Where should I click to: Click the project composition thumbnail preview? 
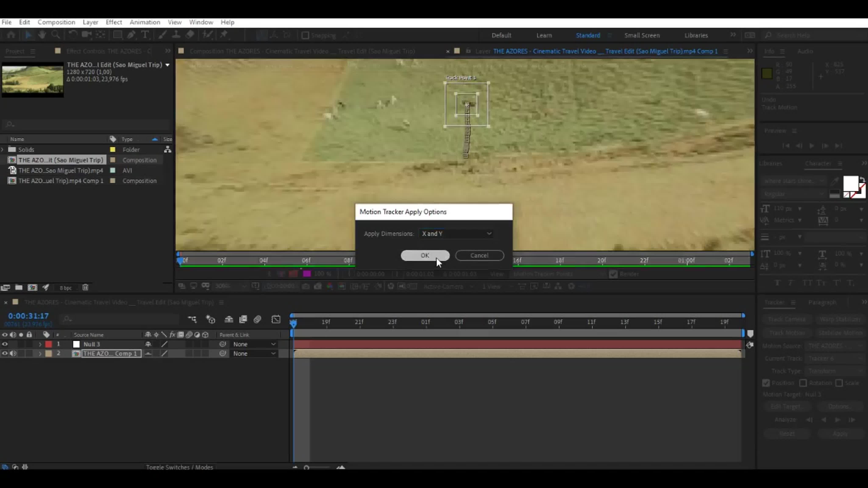coord(32,79)
